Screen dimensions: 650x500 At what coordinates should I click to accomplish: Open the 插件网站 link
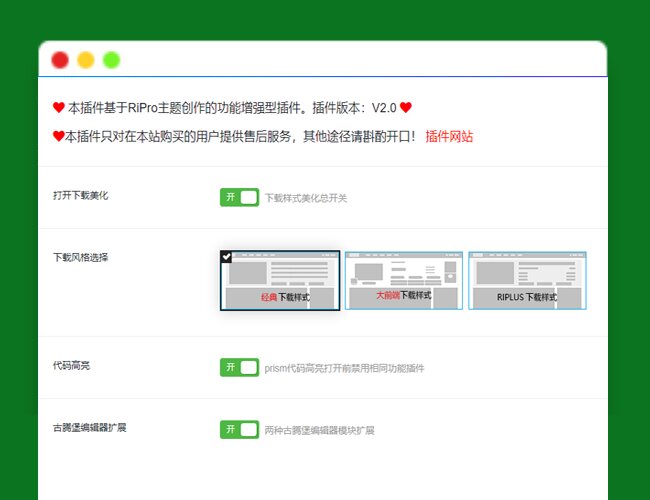click(x=449, y=136)
